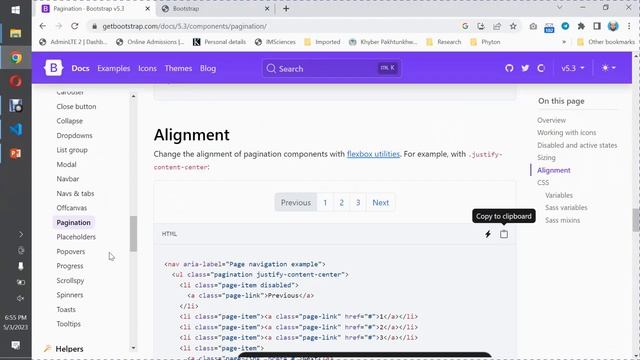Image resolution: width=640 pixels, height=360 pixels.
Task: Open Windows notification center
Action: pos(16,345)
